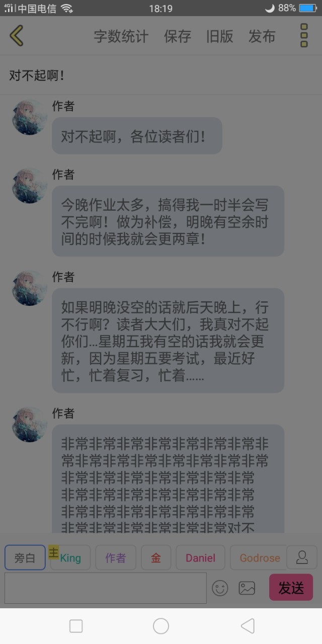Tap the yellow back arrow icon
Viewport: 322px width, 644px height.
pos(17,36)
